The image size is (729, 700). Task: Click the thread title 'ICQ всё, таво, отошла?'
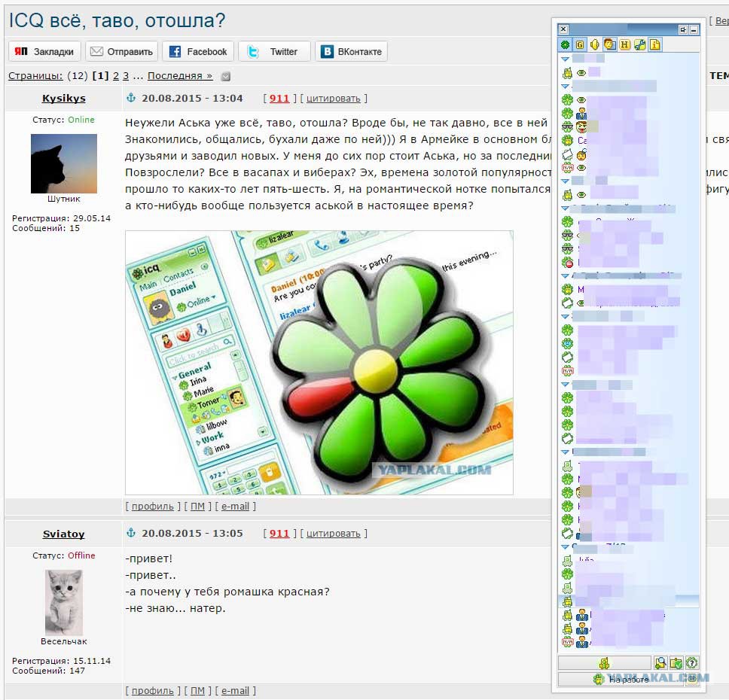tap(117, 20)
